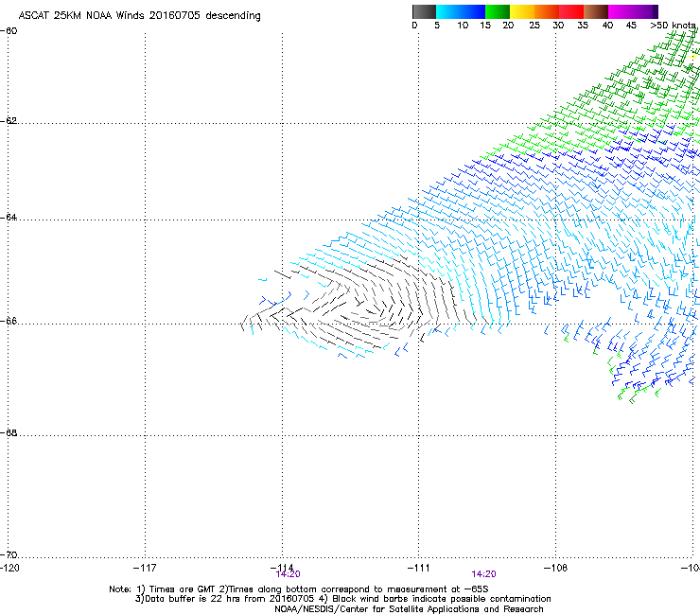Image resolution: width=700 pixels, height=615 pixels.
Task: Click the -62 latitude axis label
Action: coord(9,121)
